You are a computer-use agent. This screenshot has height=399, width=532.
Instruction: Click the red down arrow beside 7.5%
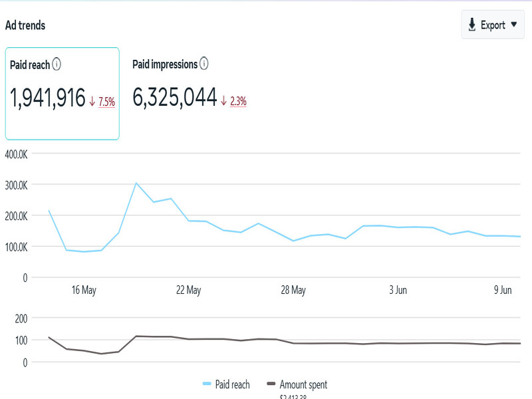(91, 100)
